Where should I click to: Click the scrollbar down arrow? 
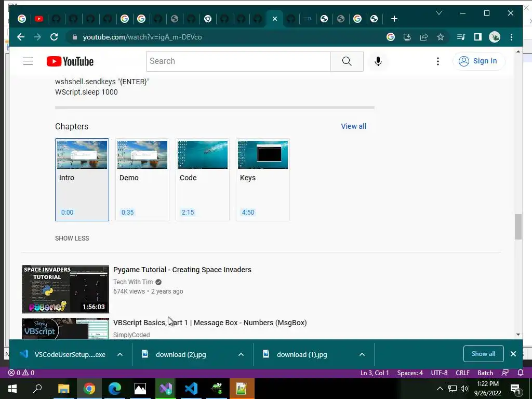click(x=518, y=335)
